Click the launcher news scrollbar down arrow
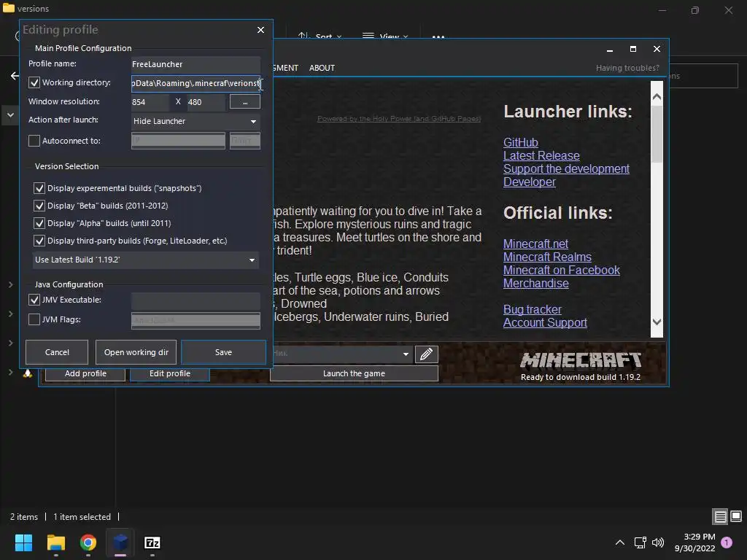Screen dimensions: 747x560 coord(657,322)
